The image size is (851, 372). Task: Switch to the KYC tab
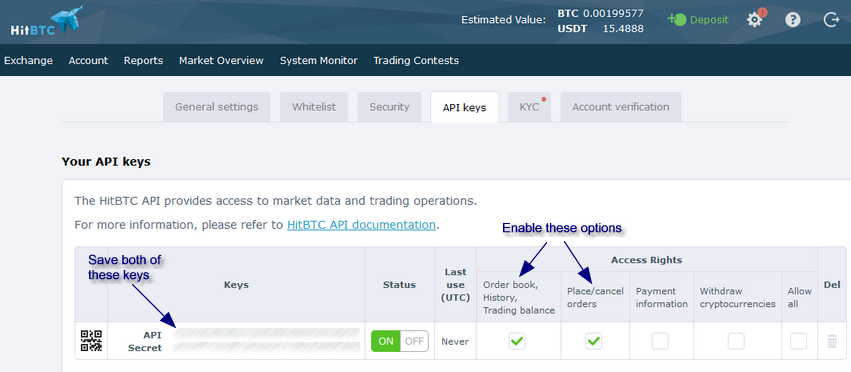(529, 107)
